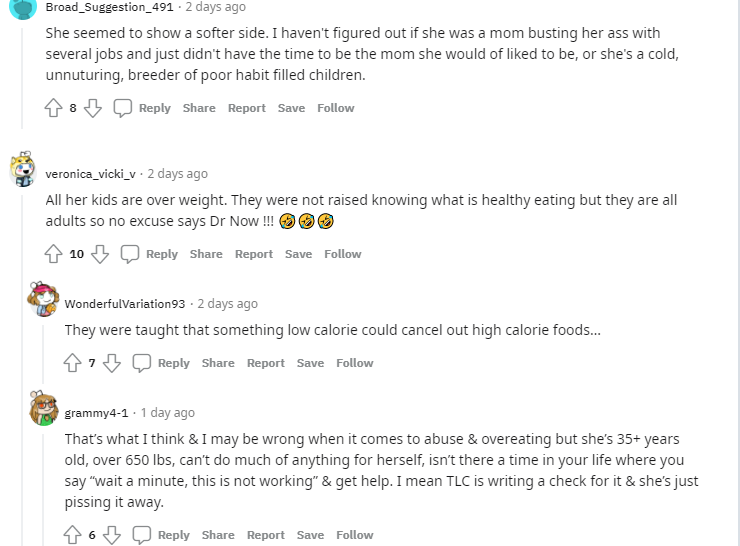Upvote veronica_vicki_v's comment
Image resolution: width=740 pixels, height=546 pixels.
[x=54, y=254]
